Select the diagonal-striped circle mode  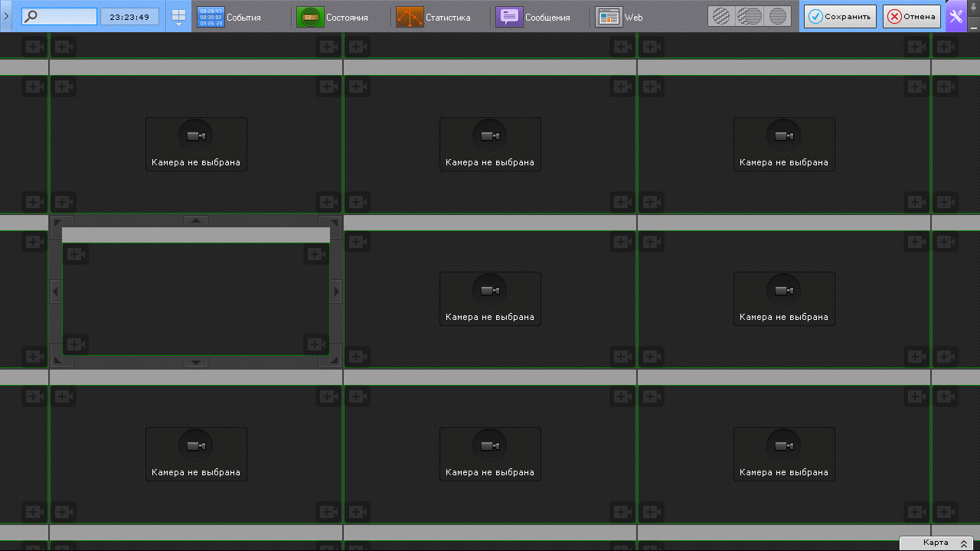(720, 16)
